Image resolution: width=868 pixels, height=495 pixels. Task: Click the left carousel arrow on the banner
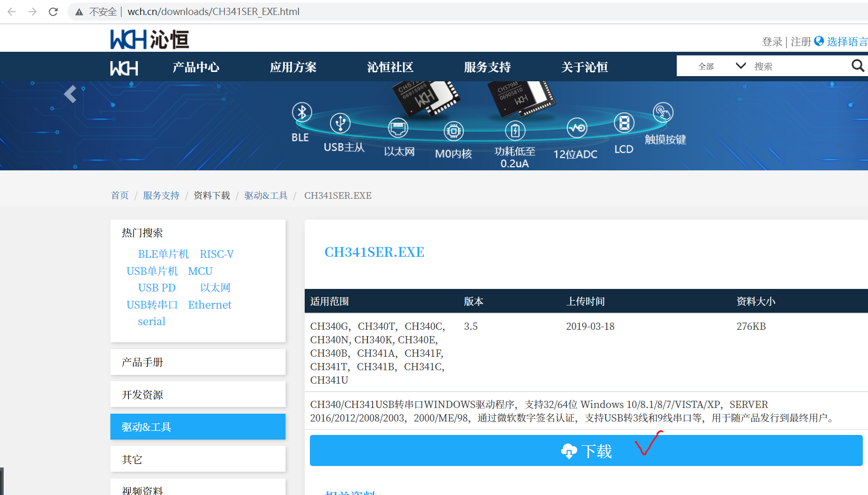(x=70, y=94)
